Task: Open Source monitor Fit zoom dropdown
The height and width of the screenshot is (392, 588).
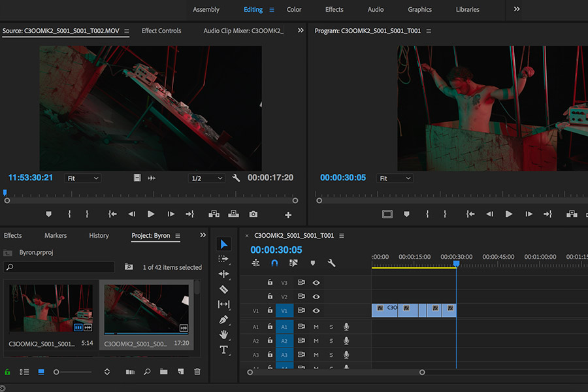Action: 82,178
